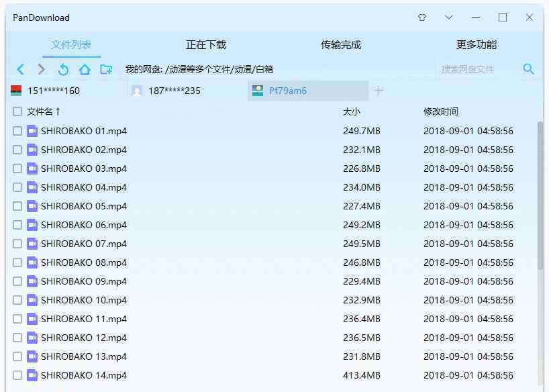
Task: Open the title bar dropdown chevron menu
Action: (x=449, y=17)
